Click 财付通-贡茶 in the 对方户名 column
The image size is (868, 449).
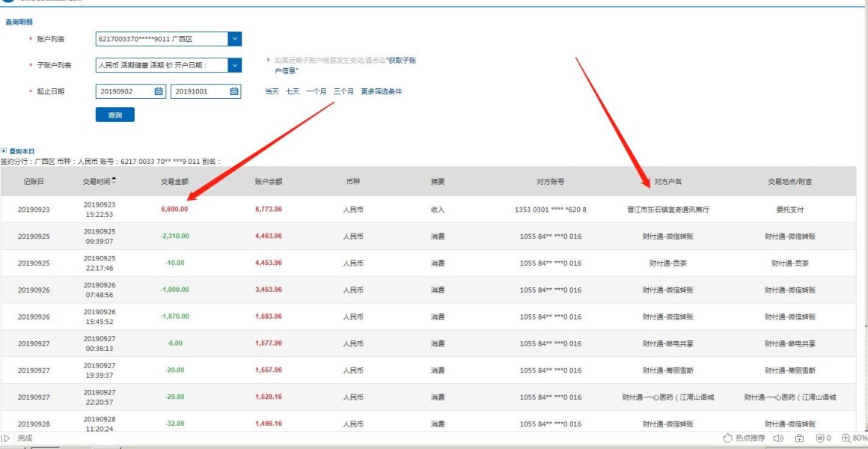coord(667,263)
